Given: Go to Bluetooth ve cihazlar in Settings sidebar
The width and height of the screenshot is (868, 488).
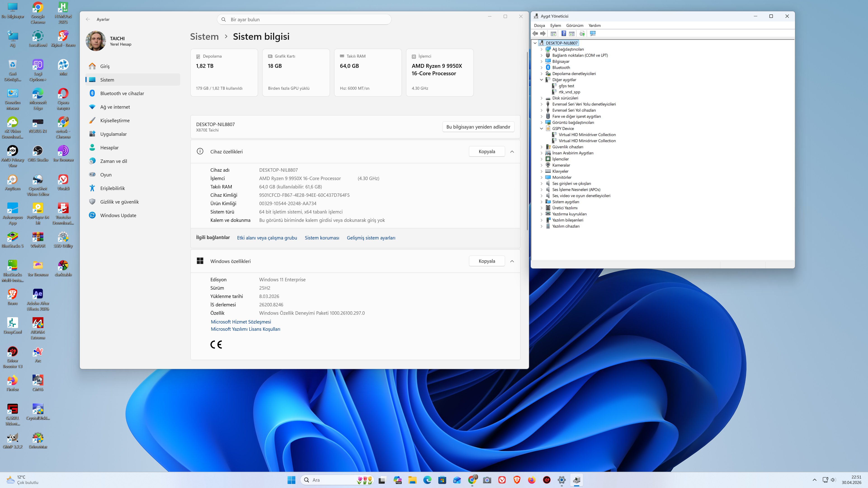Looking at the screenshot, I should tap(132, 93).
